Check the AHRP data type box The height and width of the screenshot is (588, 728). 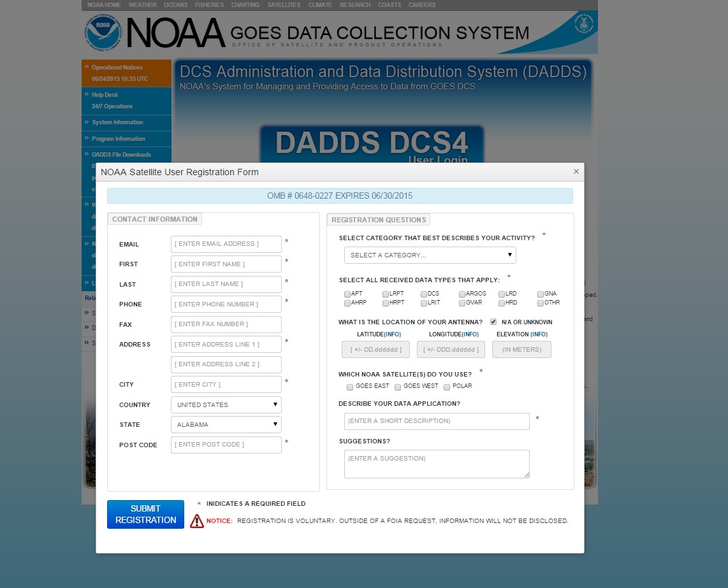pos(347,303)
